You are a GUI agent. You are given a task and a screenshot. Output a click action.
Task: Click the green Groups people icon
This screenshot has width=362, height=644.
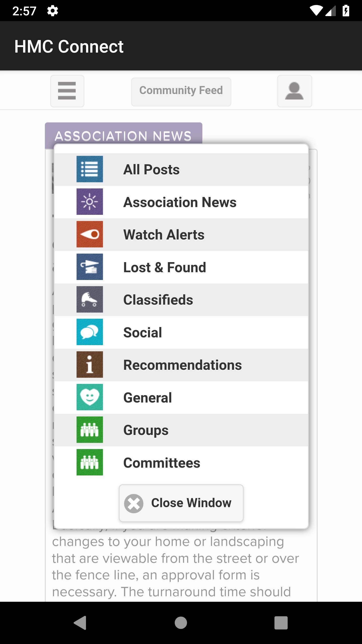coord(90,430)
